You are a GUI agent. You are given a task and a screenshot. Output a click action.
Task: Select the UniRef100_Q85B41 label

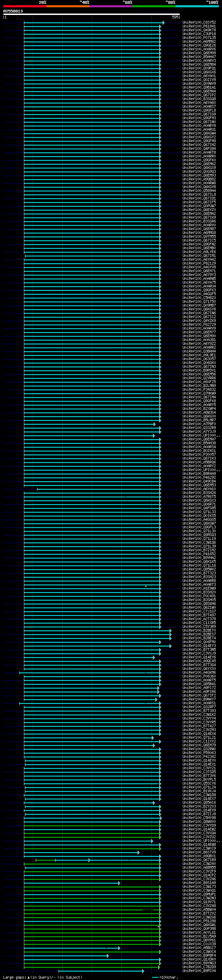point(199,684)
